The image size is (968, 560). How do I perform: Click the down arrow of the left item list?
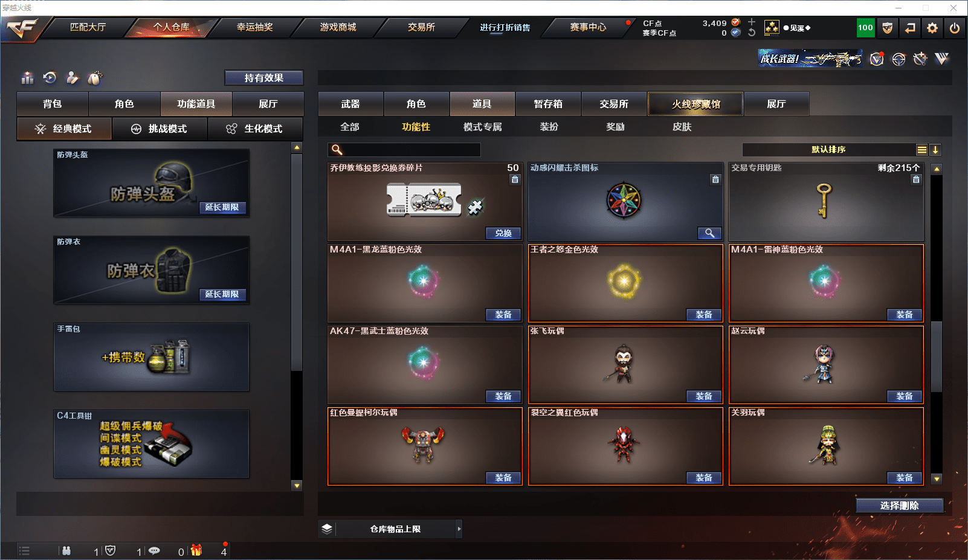297,485
